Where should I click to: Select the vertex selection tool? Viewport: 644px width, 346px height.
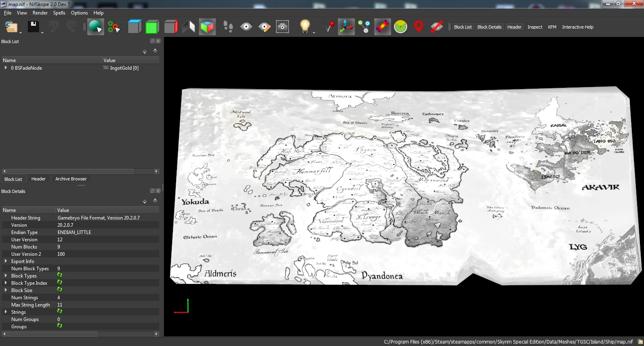click(114, 27)
